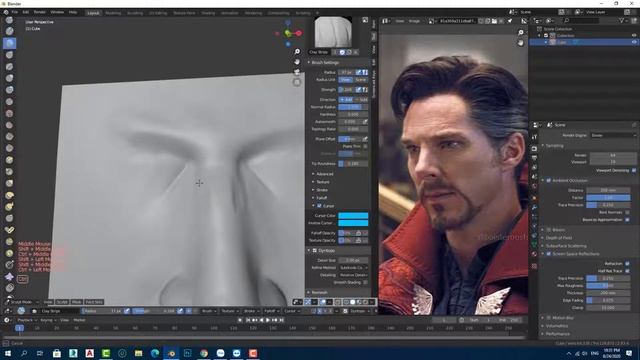Toggle Bent Normals checkbox

tap(627, 212)
